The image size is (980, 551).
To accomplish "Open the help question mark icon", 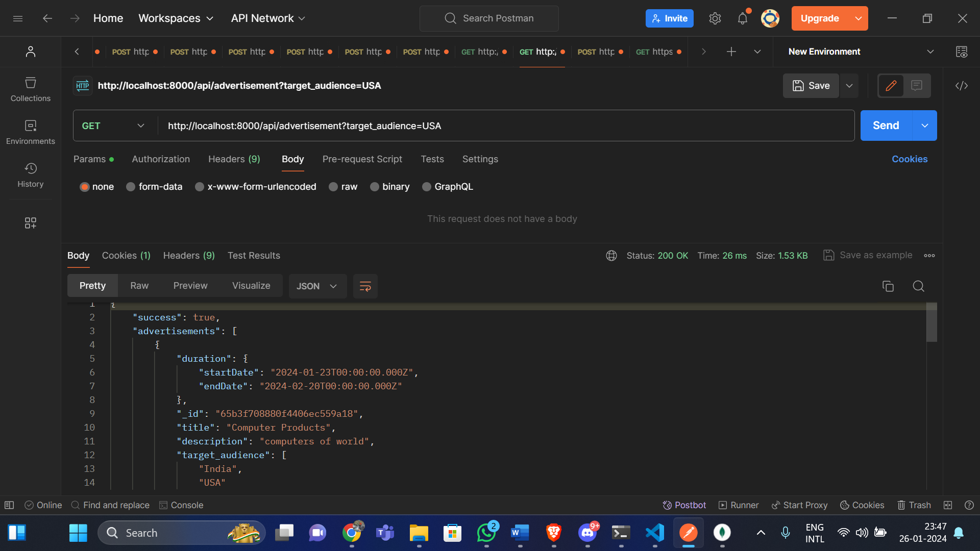I will [969, 505].
